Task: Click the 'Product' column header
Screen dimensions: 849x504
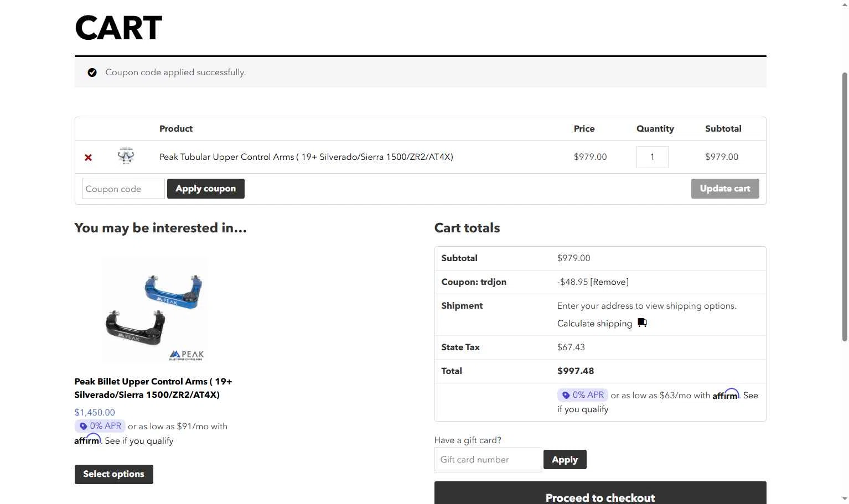Action: tap(176, 129)
